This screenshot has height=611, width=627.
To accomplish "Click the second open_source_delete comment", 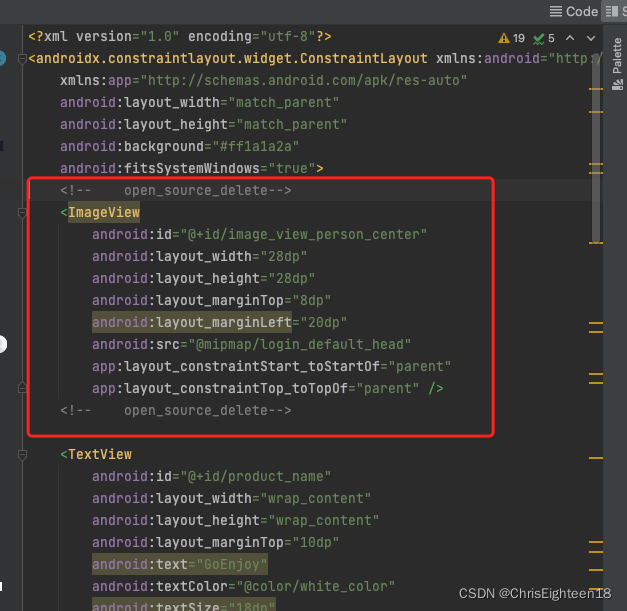I will tap(176, 411).
